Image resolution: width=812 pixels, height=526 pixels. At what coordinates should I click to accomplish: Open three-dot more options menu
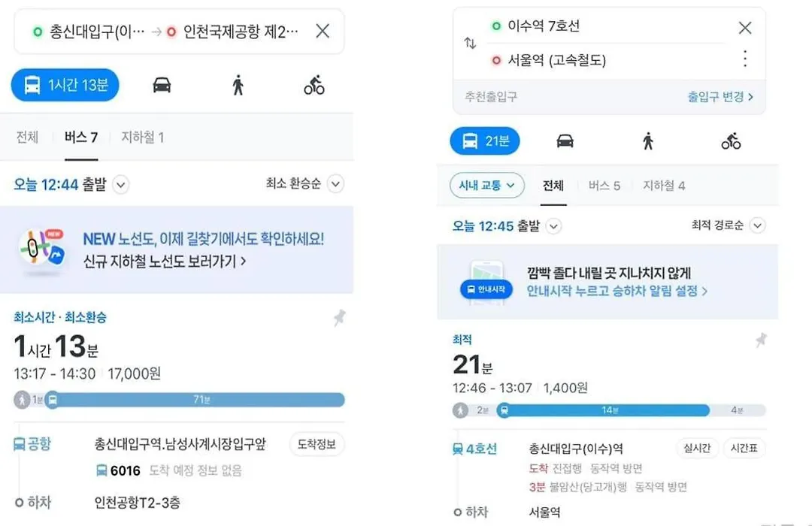click(744, 59)
